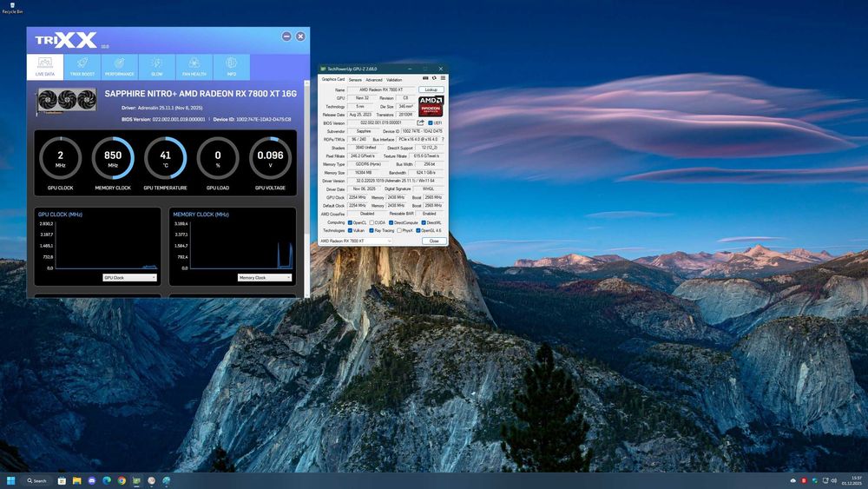
Task: Switch to the Performance tab in TRIXX
Action: (120, 67)
